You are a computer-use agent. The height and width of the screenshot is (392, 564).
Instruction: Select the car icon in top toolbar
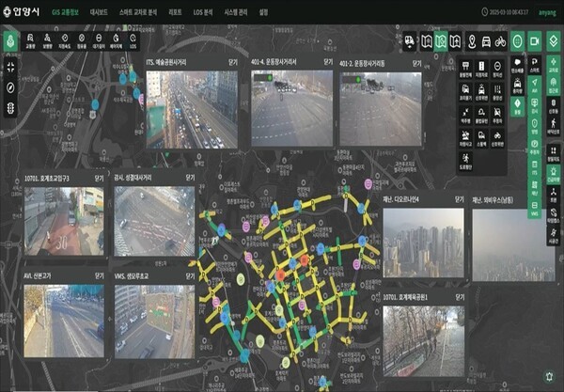click(x=486, y=41)
